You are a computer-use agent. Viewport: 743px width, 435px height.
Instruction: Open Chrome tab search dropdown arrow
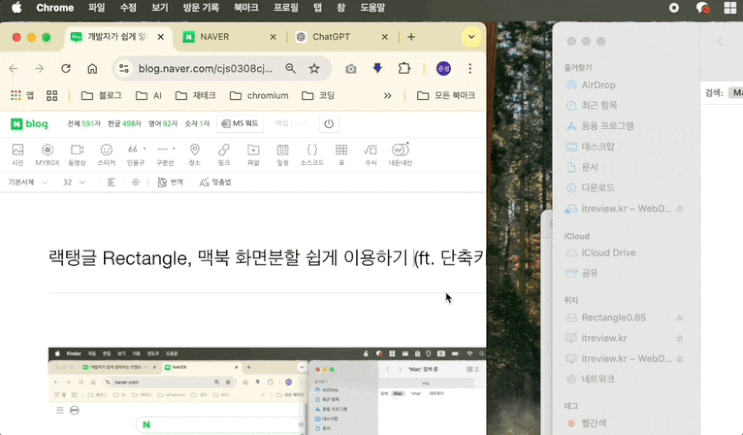(x=471, y=37)
